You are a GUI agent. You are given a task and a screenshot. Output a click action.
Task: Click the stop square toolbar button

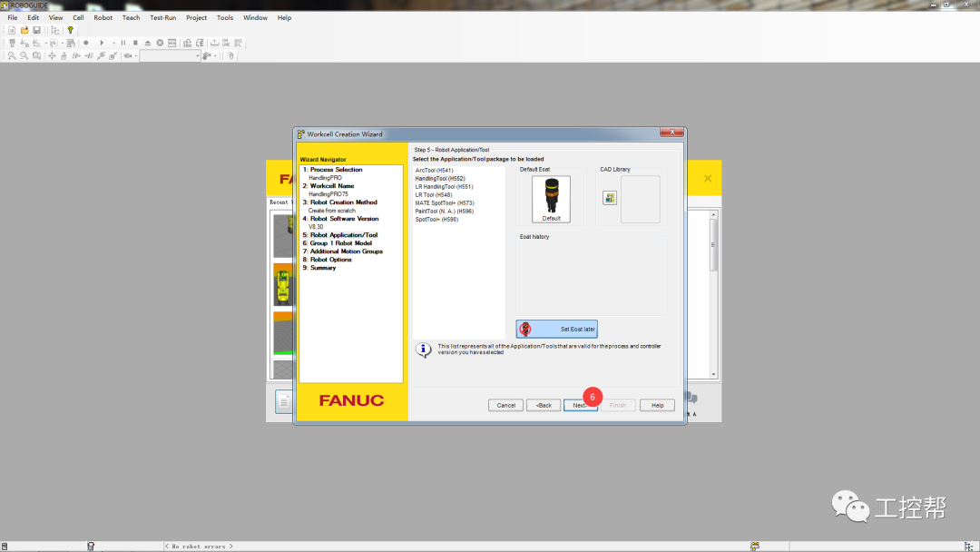[135, 43]
